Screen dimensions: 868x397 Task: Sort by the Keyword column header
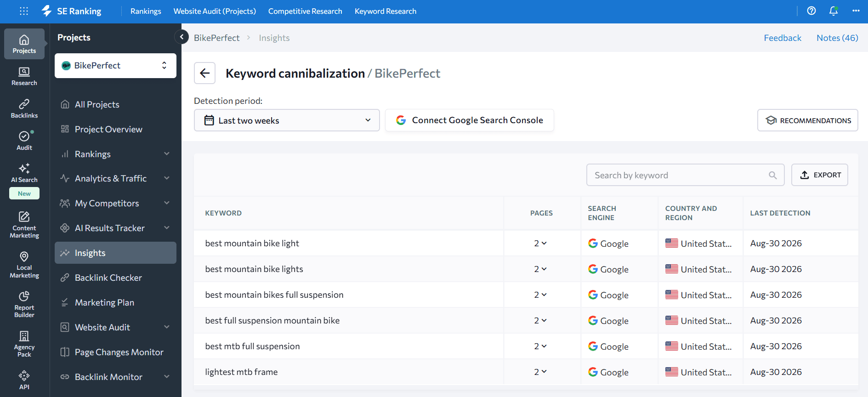(x=223, y=213)
